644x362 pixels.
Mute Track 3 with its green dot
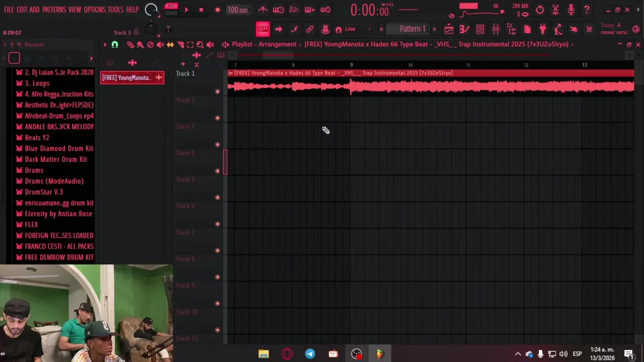pos(217,144)
